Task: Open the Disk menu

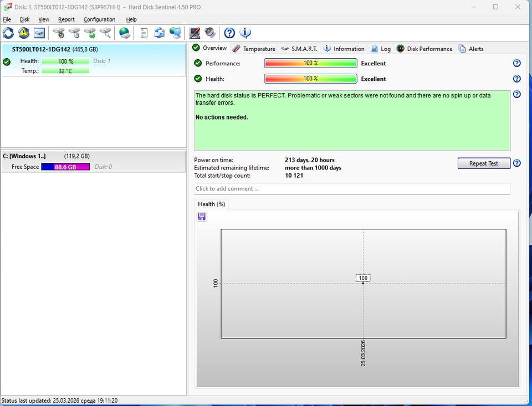Action: pyautogui.click(x=24, y=19)
